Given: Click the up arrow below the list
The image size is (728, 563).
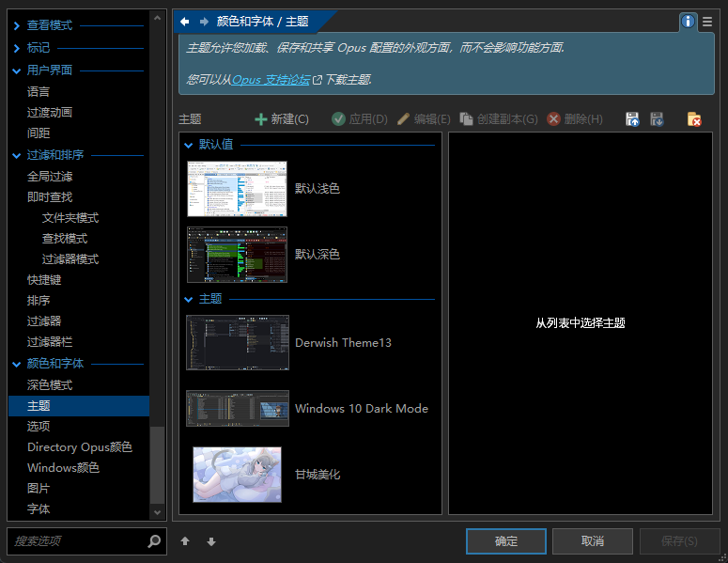Looking at the screenshot, I should pos(185,541).
